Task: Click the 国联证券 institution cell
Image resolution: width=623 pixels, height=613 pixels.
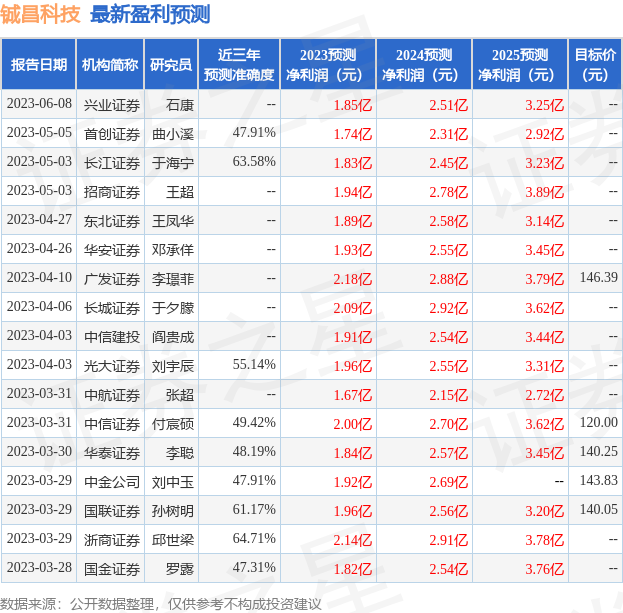Action: pos(112,511)
